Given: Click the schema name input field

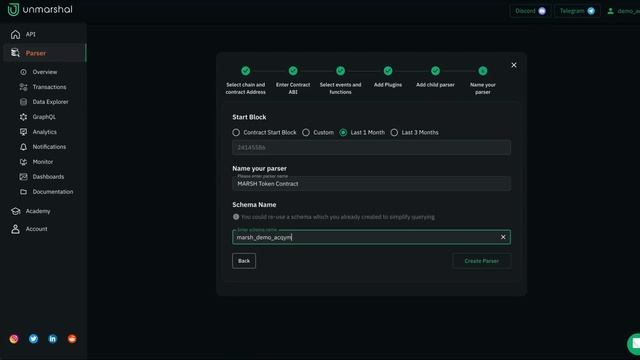Looking at the screenshot, I should [x=371, y=237].
